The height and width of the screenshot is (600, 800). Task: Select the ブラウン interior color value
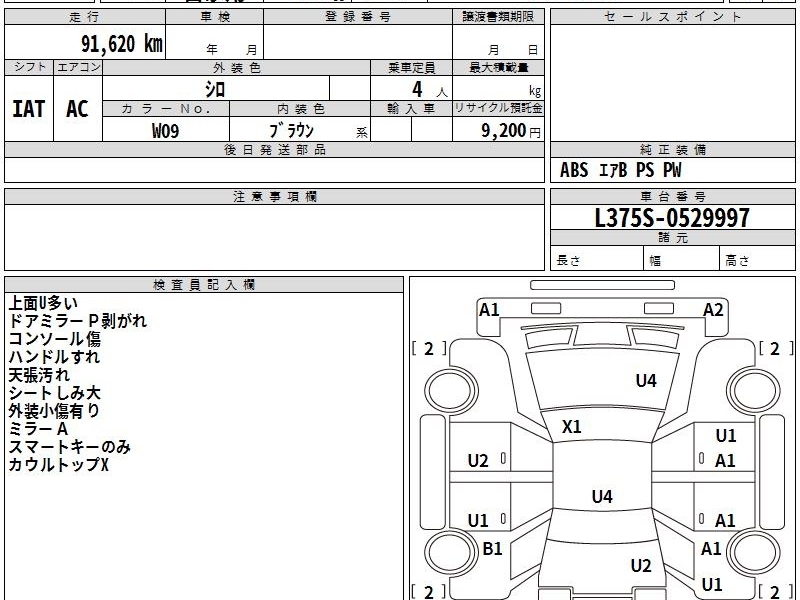click(x=291, y=130)
